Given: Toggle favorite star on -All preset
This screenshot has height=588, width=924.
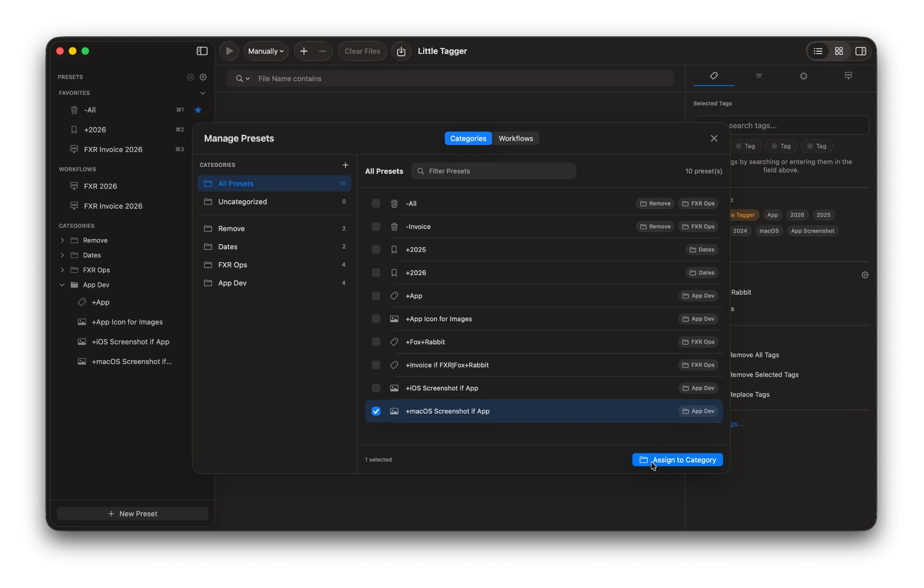Looking at the screenshot, I should (x=198, y=110).
